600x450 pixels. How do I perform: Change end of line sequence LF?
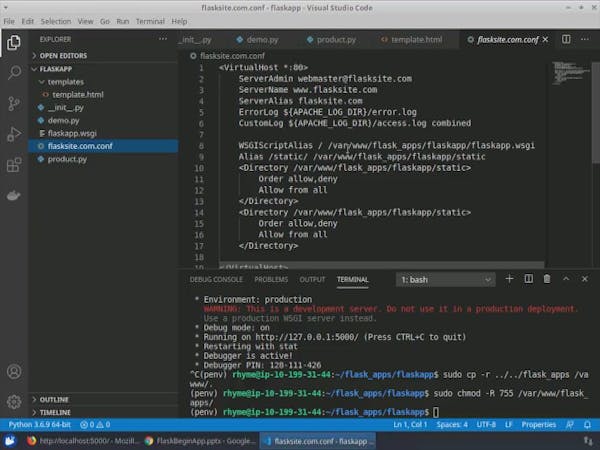click(x=508, y=425)
